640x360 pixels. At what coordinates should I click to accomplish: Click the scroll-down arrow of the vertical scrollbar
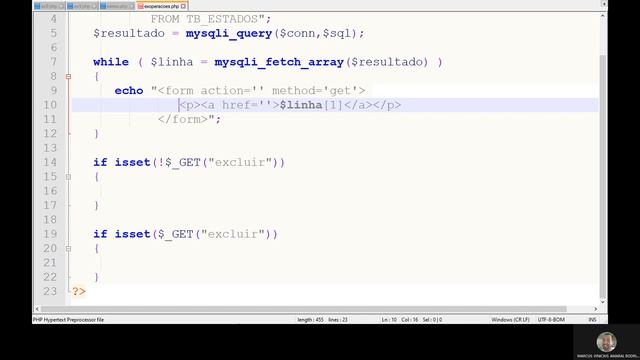tap(602, 302)
